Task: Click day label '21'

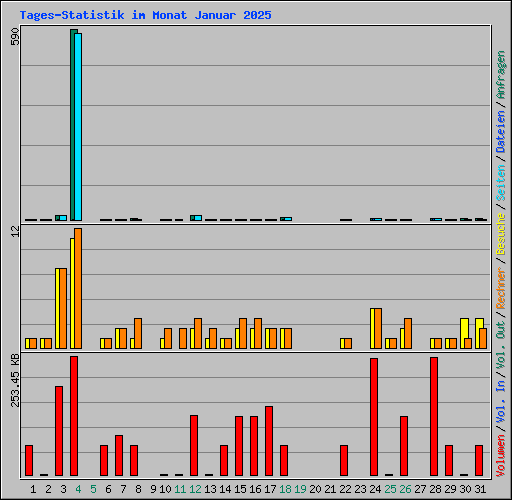Action: point(330,489)
